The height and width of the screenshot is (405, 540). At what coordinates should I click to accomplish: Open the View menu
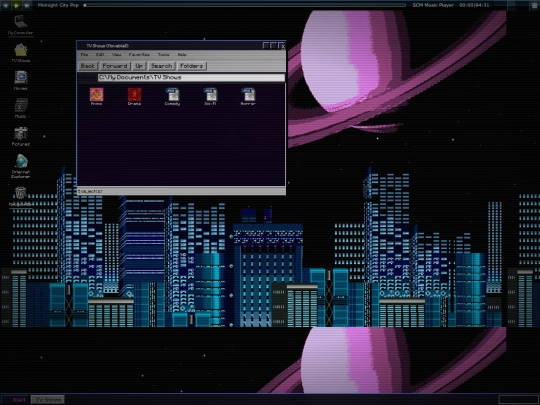point(116,54)
